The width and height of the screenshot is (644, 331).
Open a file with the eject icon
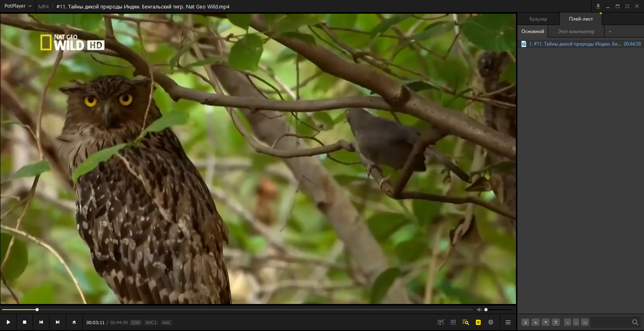(x=74, y=322)
